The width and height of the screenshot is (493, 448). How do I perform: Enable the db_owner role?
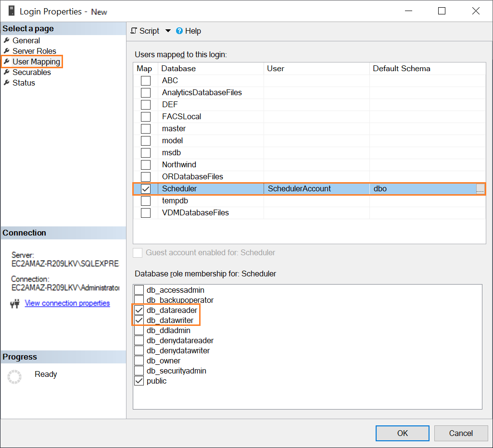pos(139,361)
